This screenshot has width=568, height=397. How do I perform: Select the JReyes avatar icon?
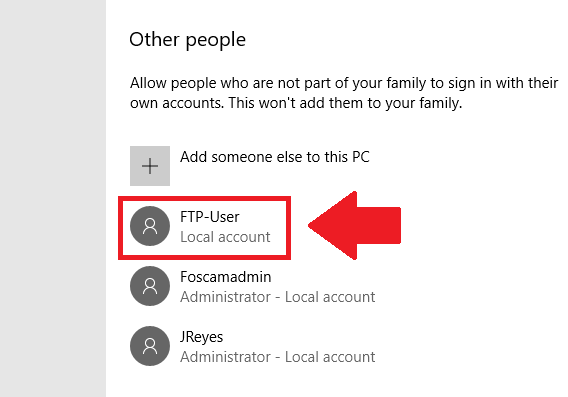150,346
